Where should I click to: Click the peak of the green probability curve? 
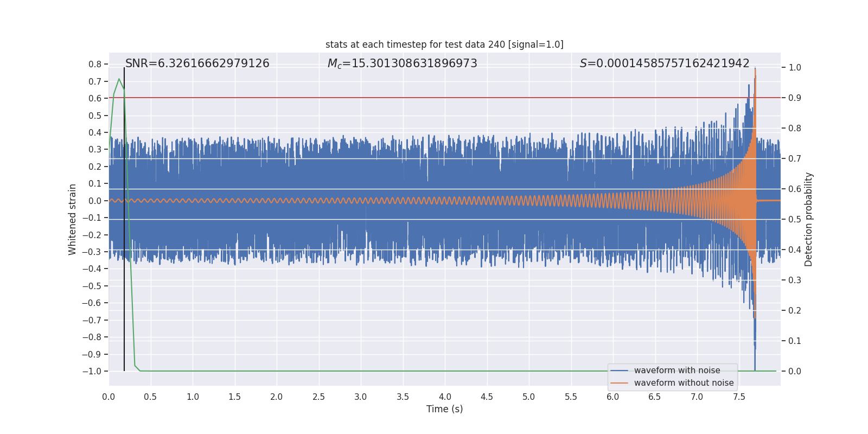point(119,79)
